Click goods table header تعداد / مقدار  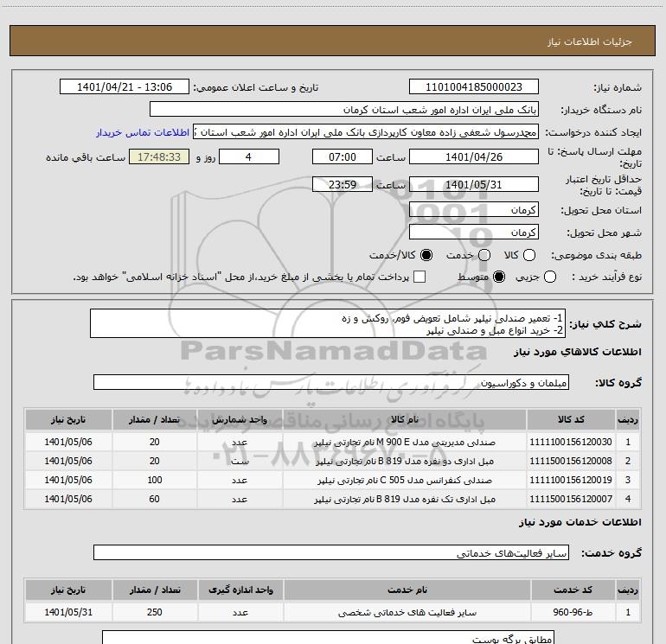click(155, 420)
